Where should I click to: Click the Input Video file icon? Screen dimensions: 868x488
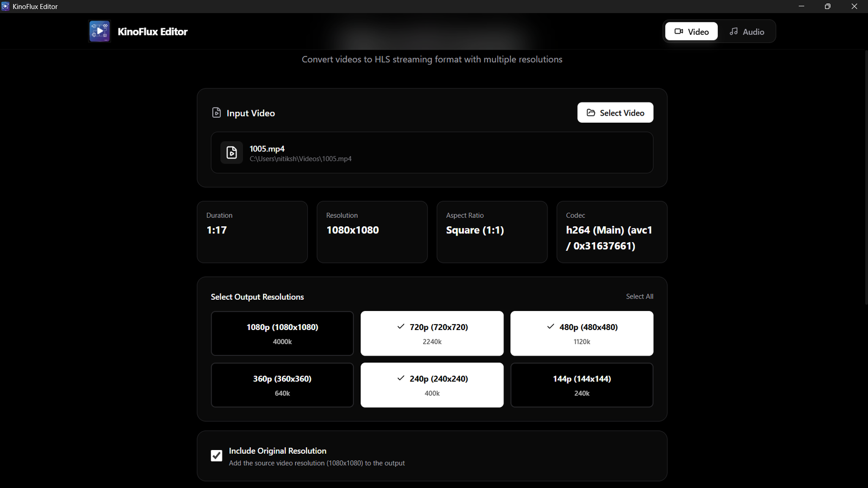click(216, 113)
